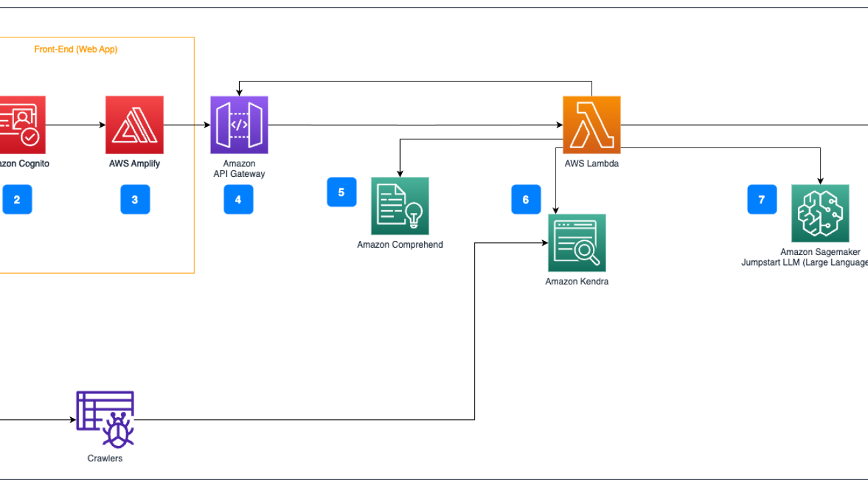Select the "Amazon Comprehend" caption
868x488 pixels.
(x=400, y=244)
